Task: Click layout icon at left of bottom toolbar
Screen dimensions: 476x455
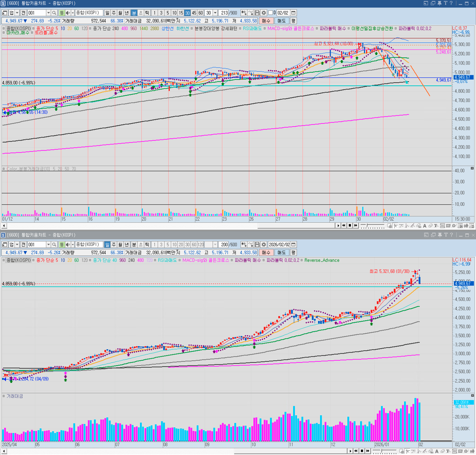Action: (x=5, y=245)
